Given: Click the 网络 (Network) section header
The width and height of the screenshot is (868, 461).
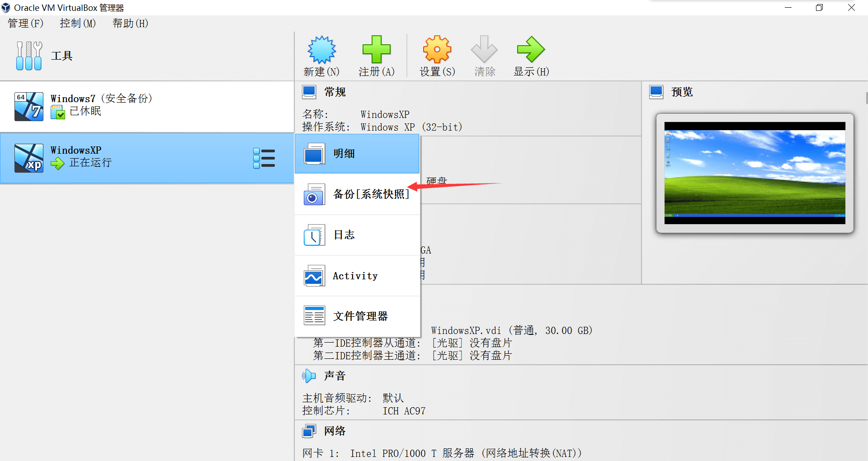Looking at the screenshot, I should [x=335, y=431].
